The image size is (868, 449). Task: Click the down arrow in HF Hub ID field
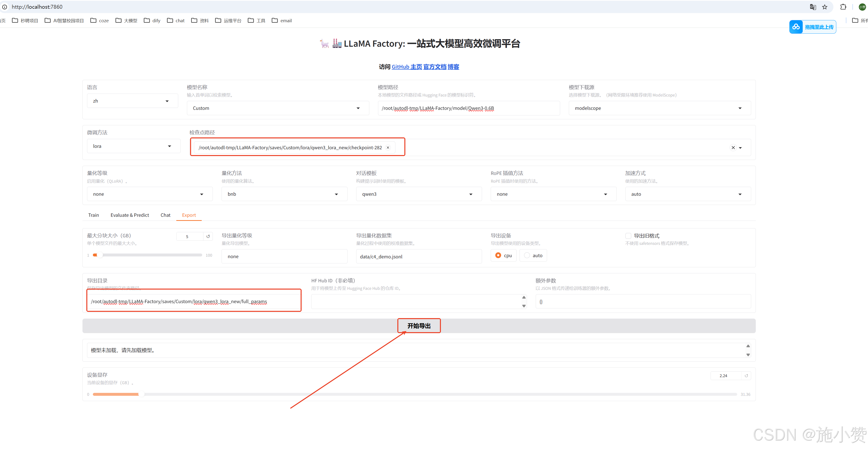[x=524, y=306]
